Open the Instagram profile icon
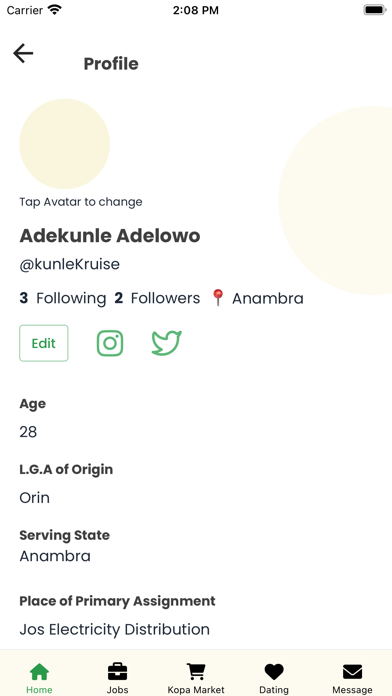The image size is (392, 696). click(x=110, y=343)
